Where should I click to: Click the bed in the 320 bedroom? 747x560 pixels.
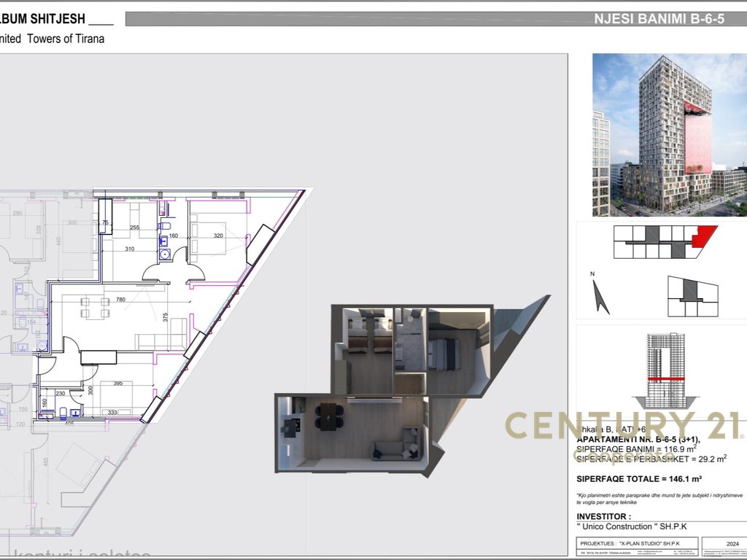[x=208, y=238]
